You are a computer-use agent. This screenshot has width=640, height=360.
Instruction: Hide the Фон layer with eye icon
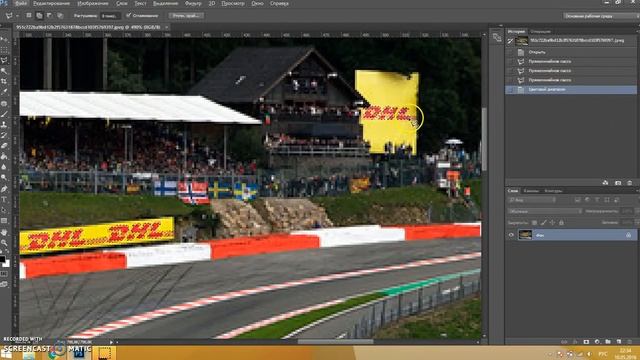pyautogui.click(x=511, y=235)
